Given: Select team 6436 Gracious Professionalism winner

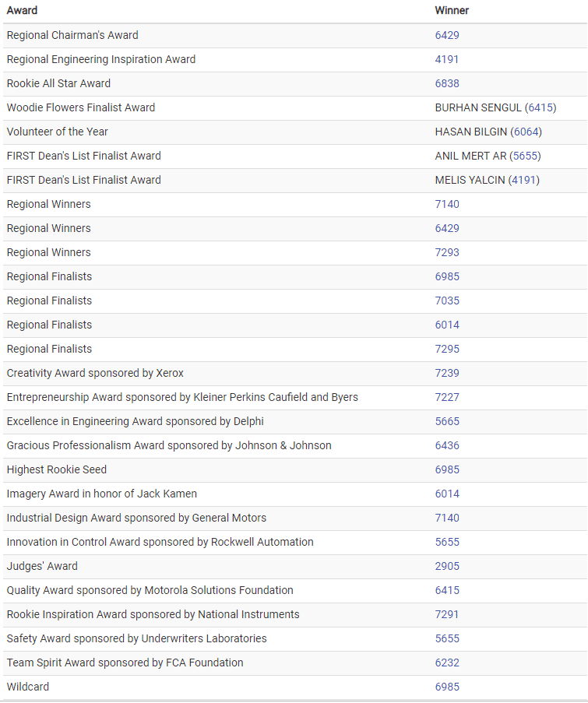Looking at the screenshot, I should click(x=447, y=446).
